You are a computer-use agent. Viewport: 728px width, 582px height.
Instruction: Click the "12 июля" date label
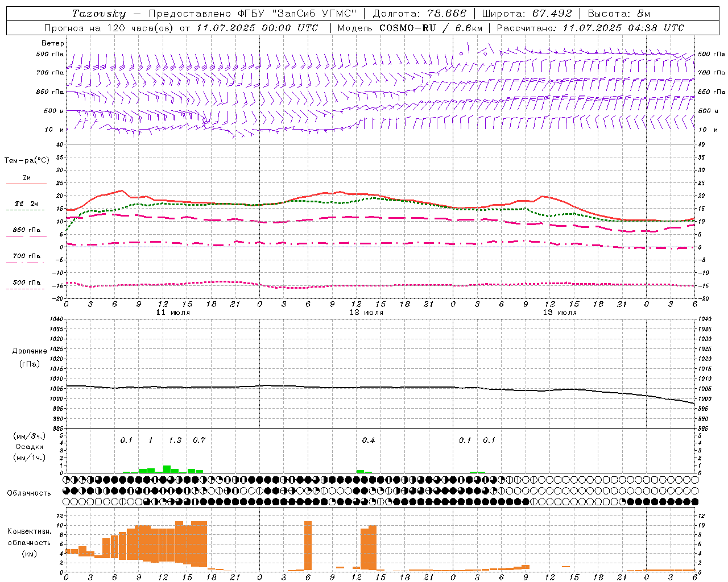pyautogui.click(x=366, y=313)
